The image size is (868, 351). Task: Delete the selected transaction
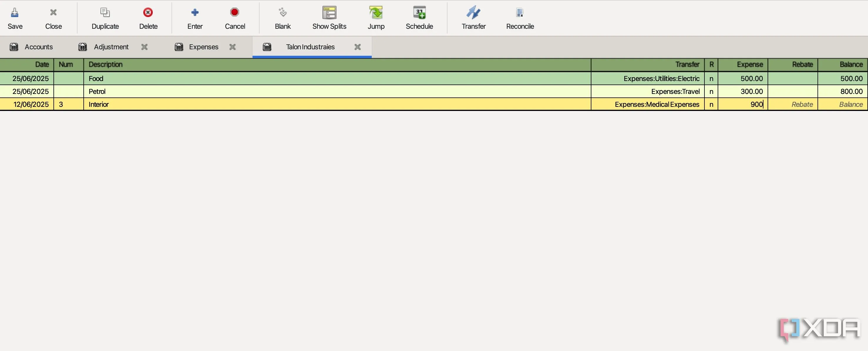point(148,13)
